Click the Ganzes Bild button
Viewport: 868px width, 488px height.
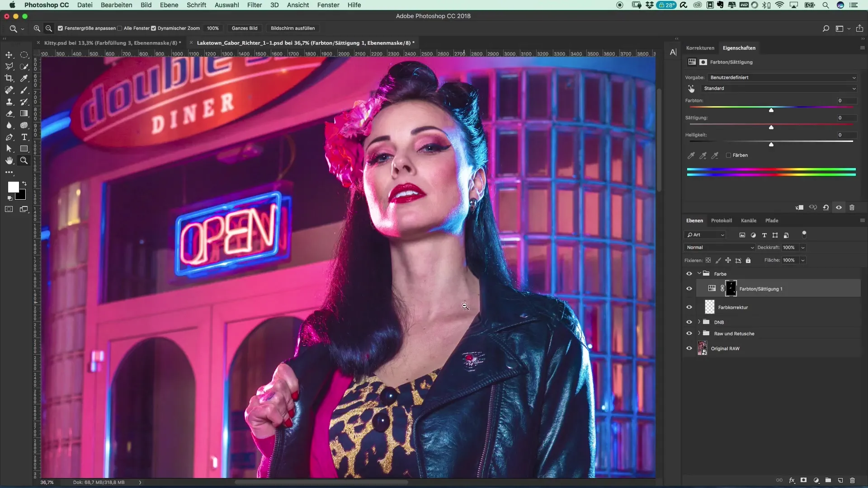244,28
